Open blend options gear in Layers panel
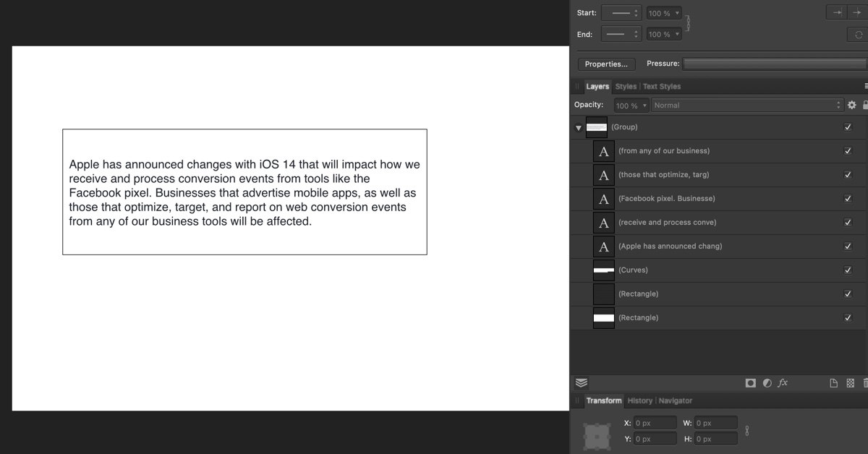868x454 pixels. (x=851, y=105)
